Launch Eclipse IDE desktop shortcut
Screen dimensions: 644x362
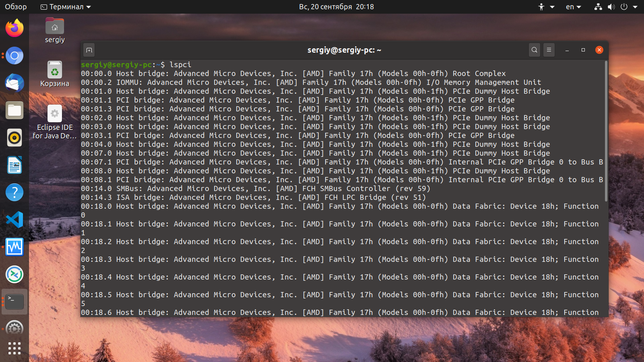(55, 122)
